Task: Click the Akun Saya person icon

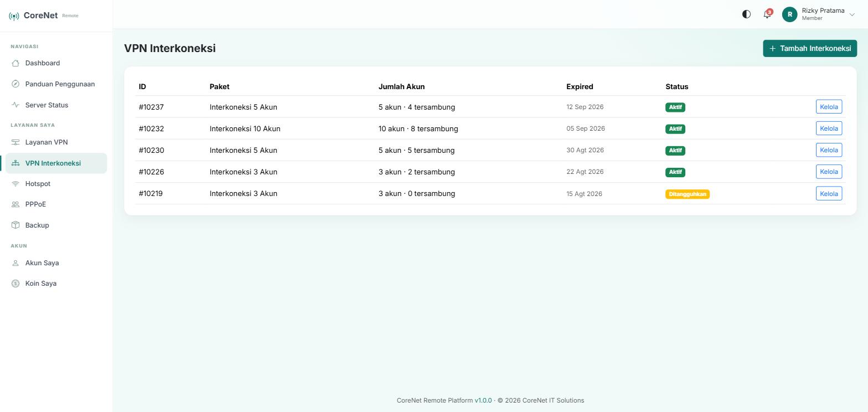Action: click(x=15, y=263)
